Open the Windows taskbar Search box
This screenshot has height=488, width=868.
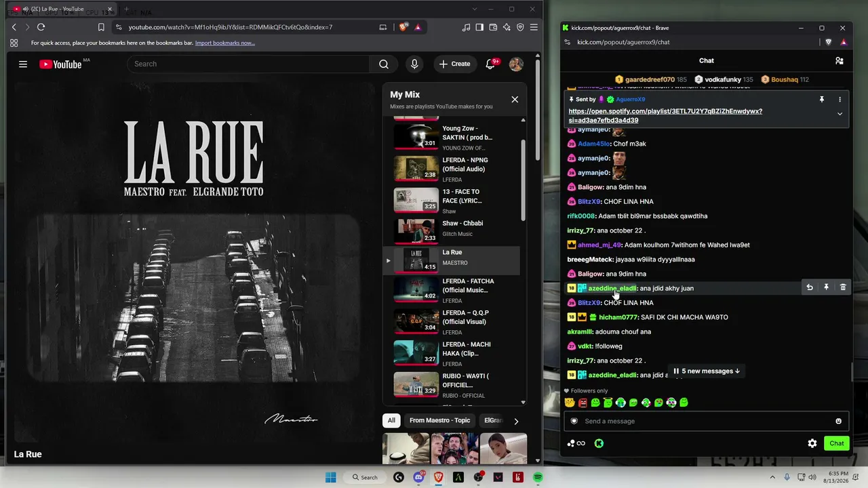click(365, 477)
